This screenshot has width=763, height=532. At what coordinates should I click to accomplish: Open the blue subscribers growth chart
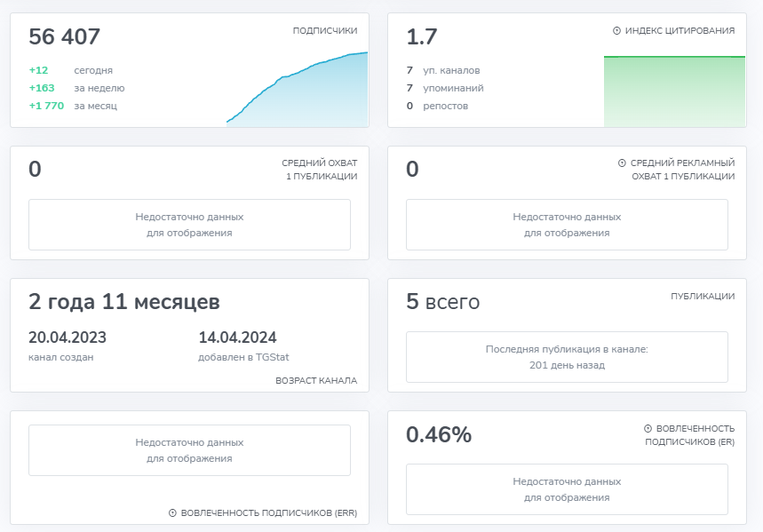tap(297, 89)
